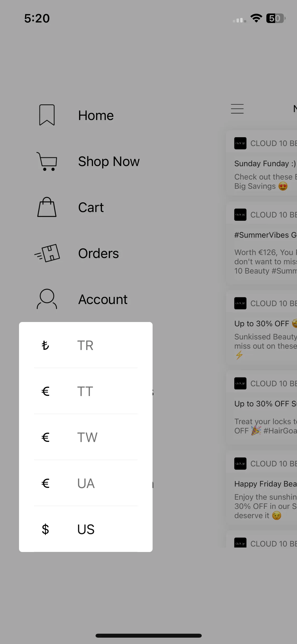Choose the UA country option
The height and width of the screenshot is (644, 297).
pos(86,483)
